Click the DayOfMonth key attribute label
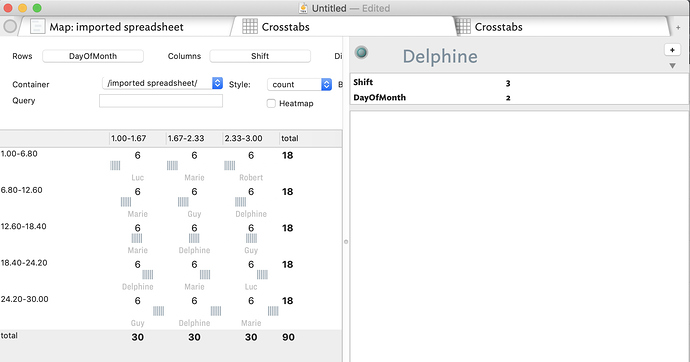 tap(379, 98)
